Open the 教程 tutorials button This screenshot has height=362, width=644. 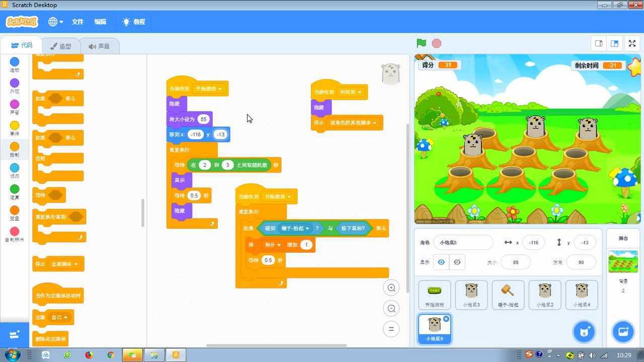coord(134,22)
